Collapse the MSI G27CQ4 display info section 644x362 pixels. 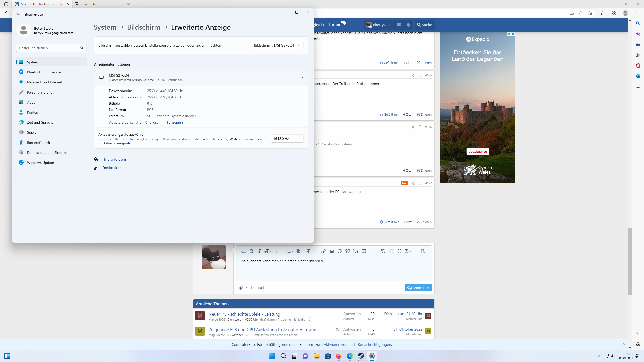point(301,77)
